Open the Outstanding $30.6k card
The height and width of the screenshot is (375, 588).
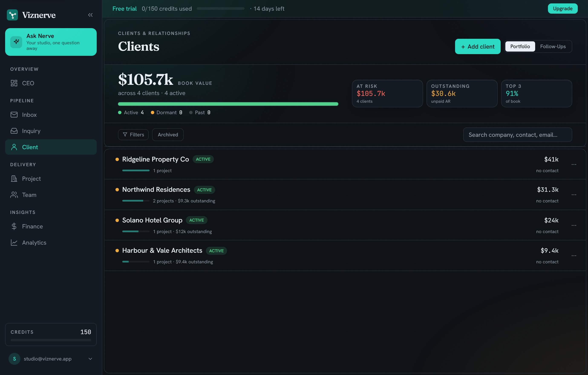[x=462, y=94]
